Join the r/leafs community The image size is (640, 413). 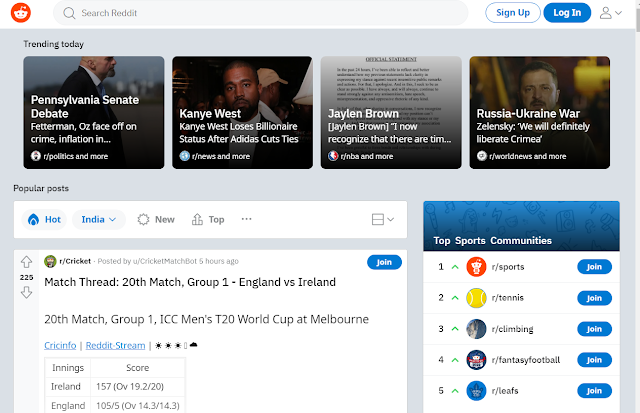pyautogui.click(x=594, y=391)
